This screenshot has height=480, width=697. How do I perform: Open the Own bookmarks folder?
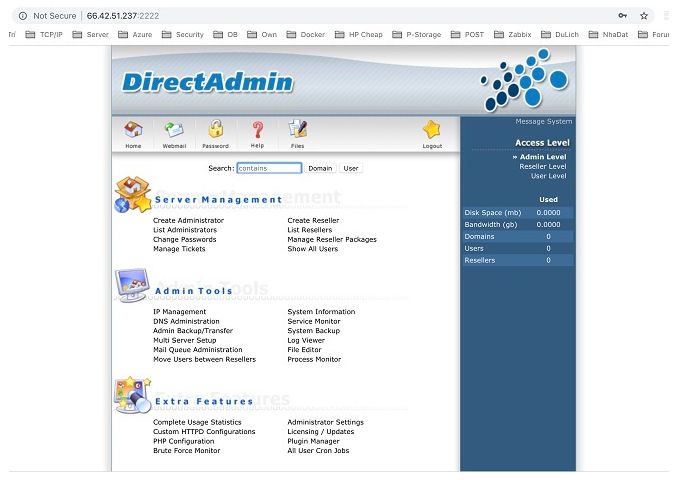pos(262,35)
